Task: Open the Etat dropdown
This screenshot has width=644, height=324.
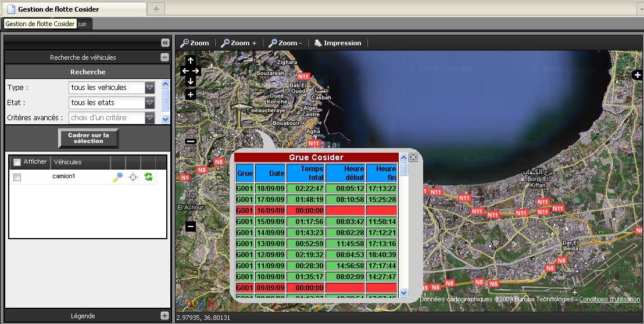Action: [x=150, y=103]
